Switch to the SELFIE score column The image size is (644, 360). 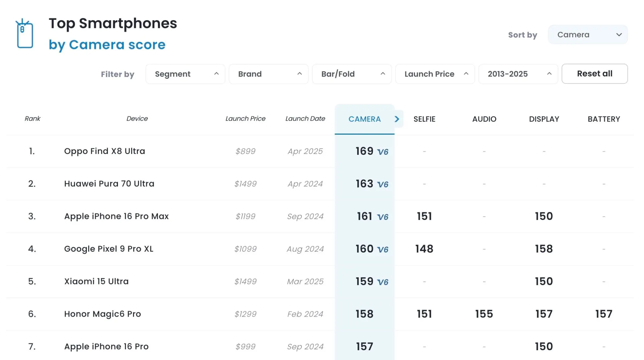pyautogui.click(x=424, y=119)
